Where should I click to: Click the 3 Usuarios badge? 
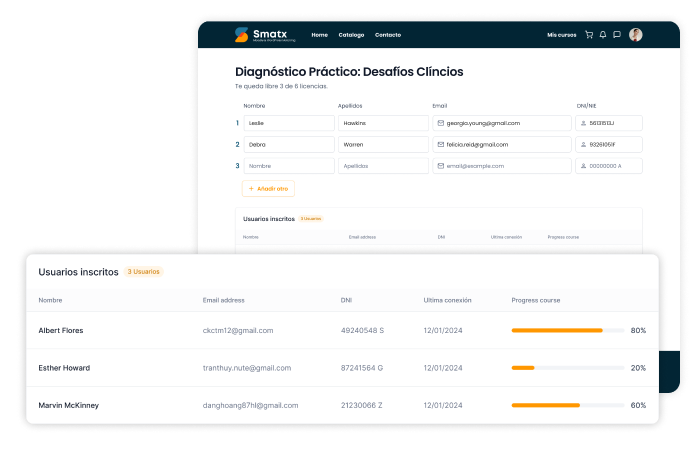pos(143,272)
